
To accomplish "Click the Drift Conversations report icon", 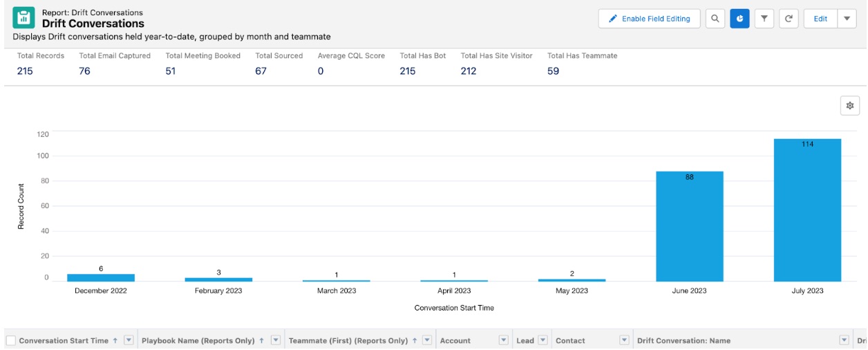I will [x=24, y=18].
